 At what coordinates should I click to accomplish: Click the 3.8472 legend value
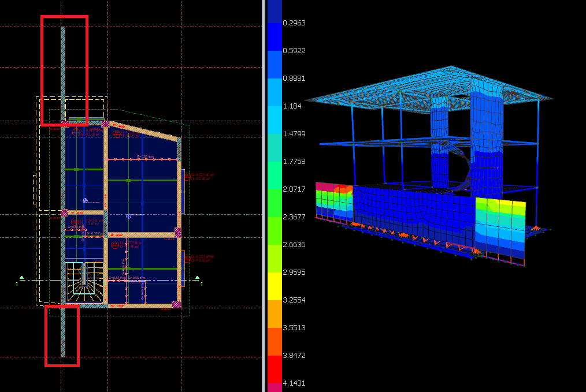pos(294,356)
